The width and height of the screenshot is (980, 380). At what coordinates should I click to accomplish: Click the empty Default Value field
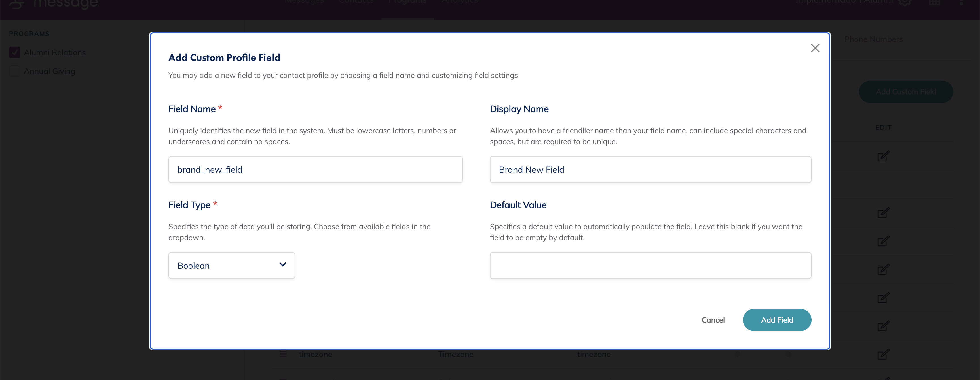(650, 266)
